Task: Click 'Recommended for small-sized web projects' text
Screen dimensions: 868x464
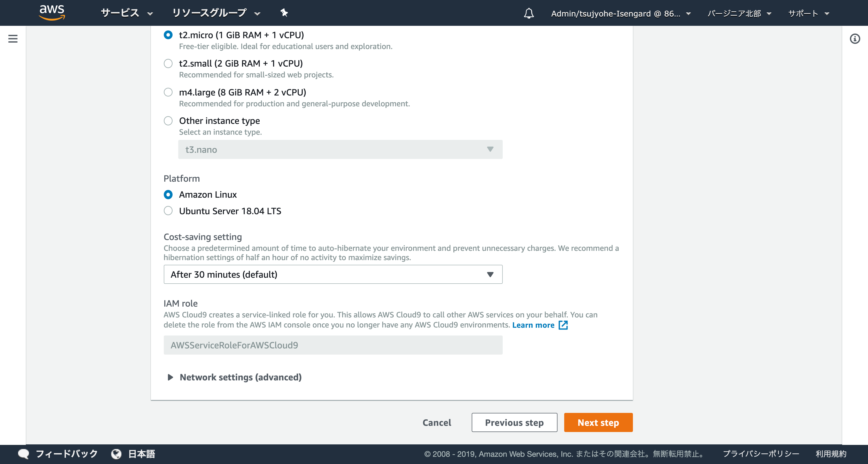Action: 257,75
